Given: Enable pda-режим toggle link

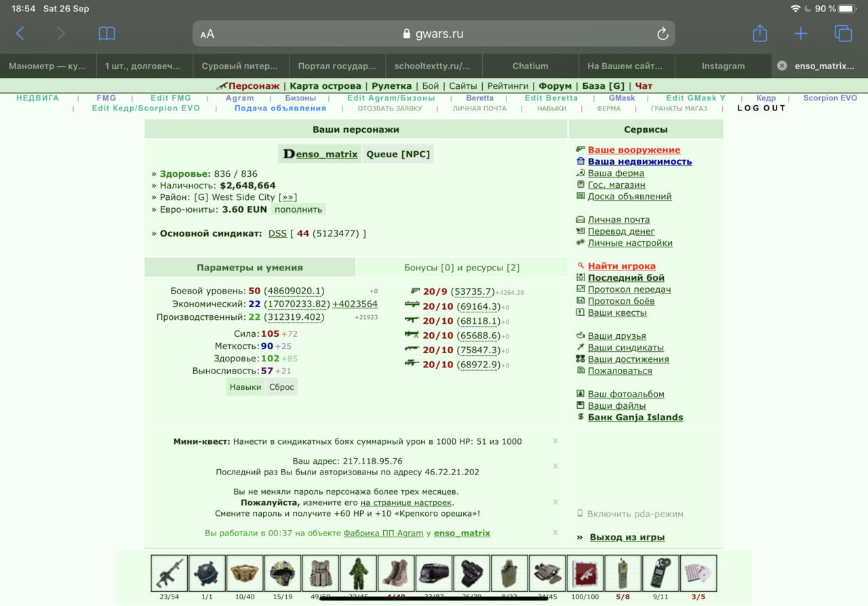Looking at the screenshot, I should (635, 514).
